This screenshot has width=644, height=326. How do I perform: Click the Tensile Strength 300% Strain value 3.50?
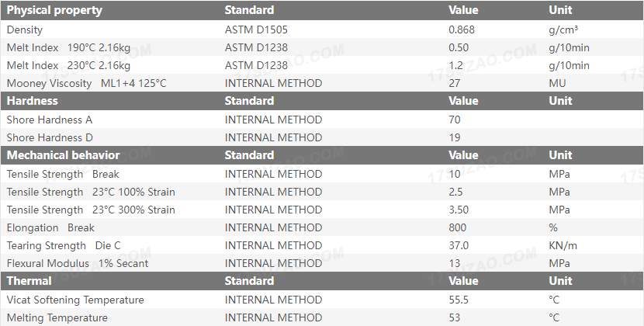click(459, 210)
